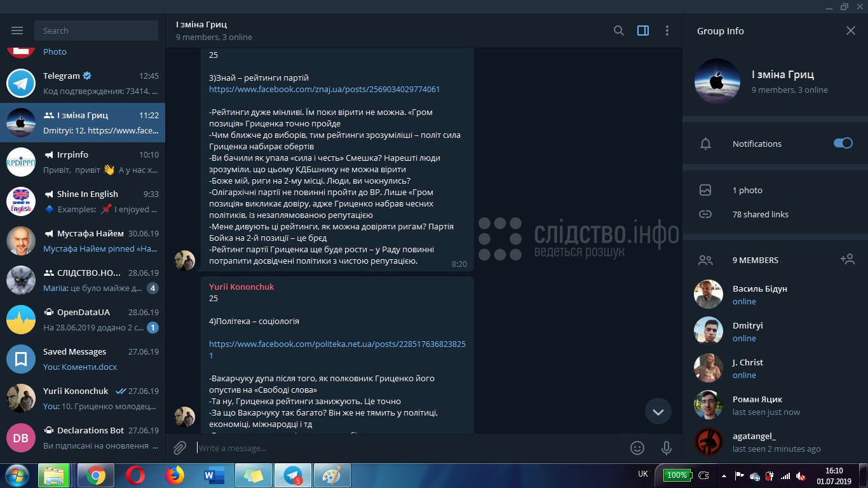868x488 pixels.
Task: Click the shared links chain icon
Action: click(705, 214)
